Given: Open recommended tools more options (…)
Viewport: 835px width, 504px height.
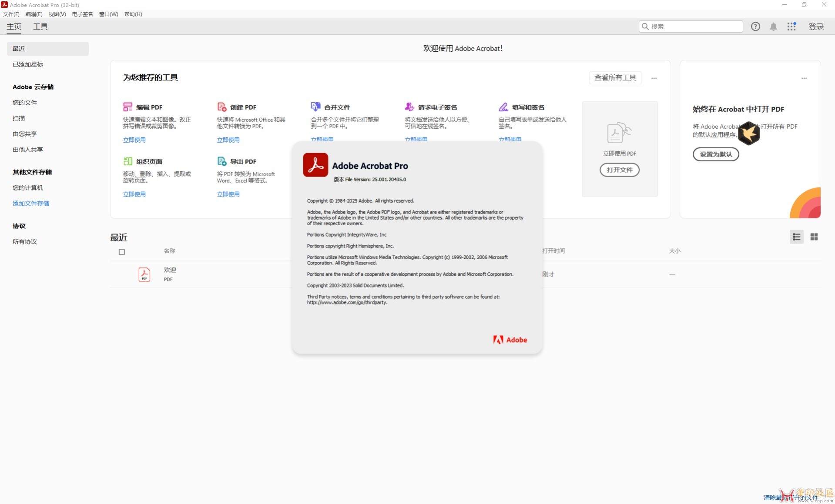Looking at the screenshot, I should coord(654,78).
